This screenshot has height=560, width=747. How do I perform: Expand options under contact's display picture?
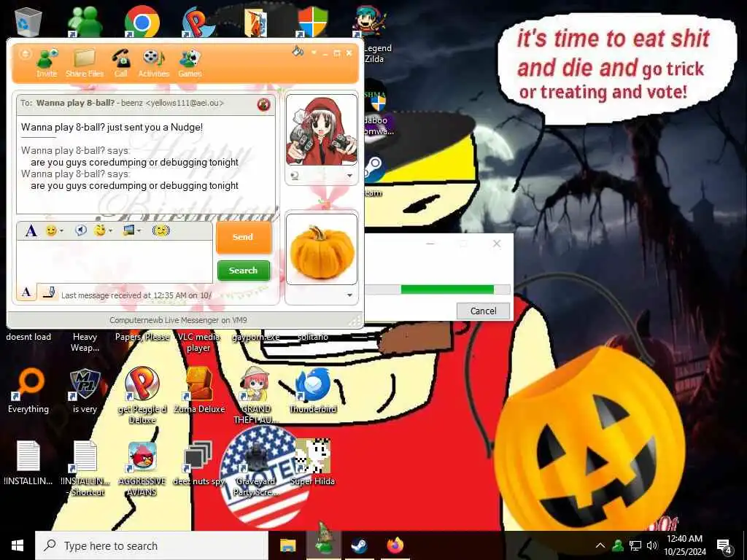349,176
